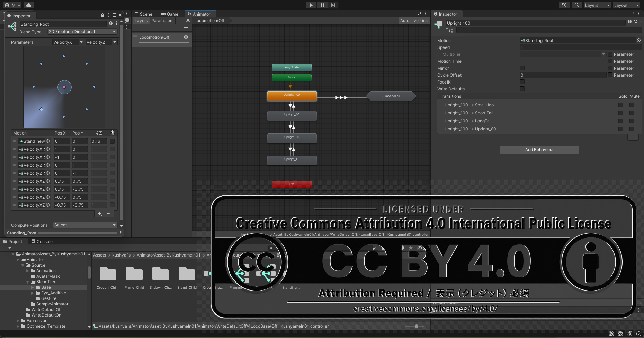644x338 pixels.
Task: Enable the Mirror checkbox
Action: click(522, 68)
